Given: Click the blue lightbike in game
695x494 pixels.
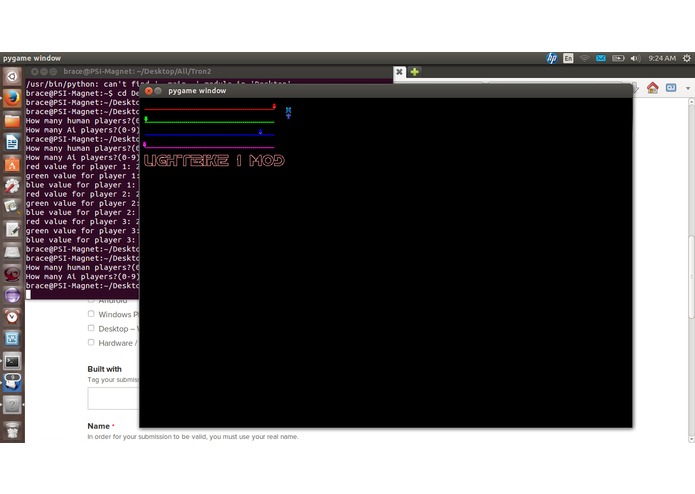Looking at the screenshot, I should (x=260, y=132).
